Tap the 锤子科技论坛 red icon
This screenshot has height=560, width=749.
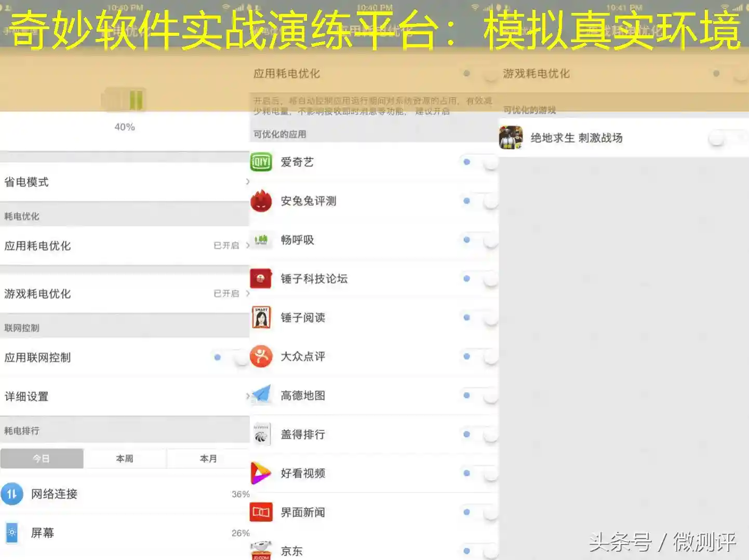261,279
